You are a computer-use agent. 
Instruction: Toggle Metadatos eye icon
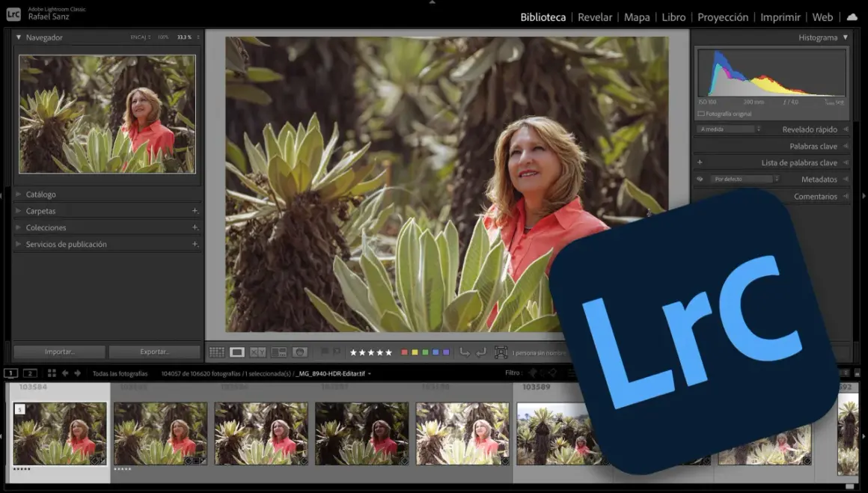[700, 180]
